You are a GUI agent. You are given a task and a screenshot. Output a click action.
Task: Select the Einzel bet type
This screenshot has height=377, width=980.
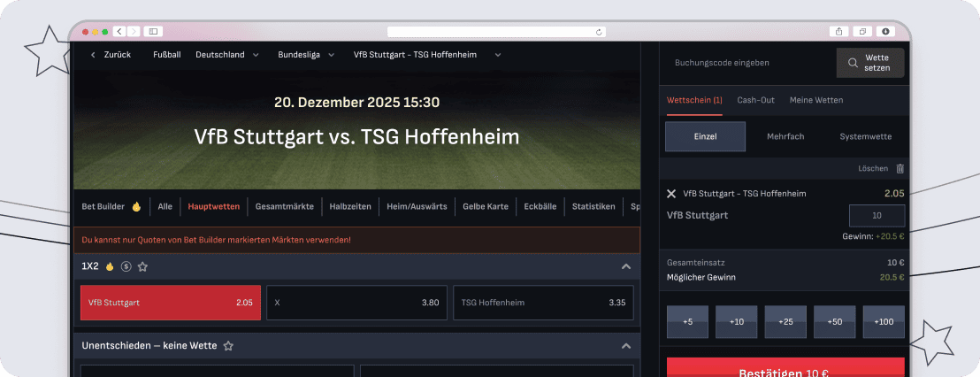tap(705, 136)
